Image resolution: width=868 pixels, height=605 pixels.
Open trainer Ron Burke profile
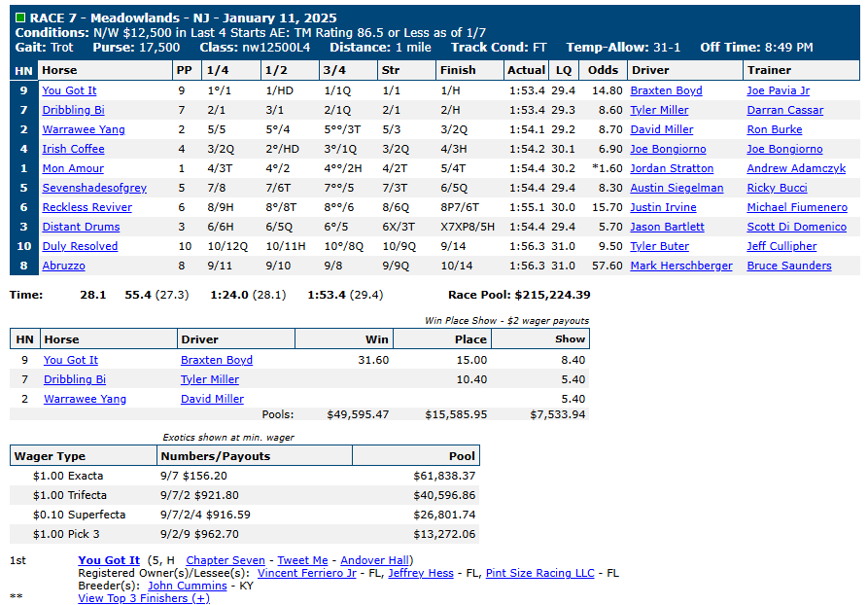[775, 129]
